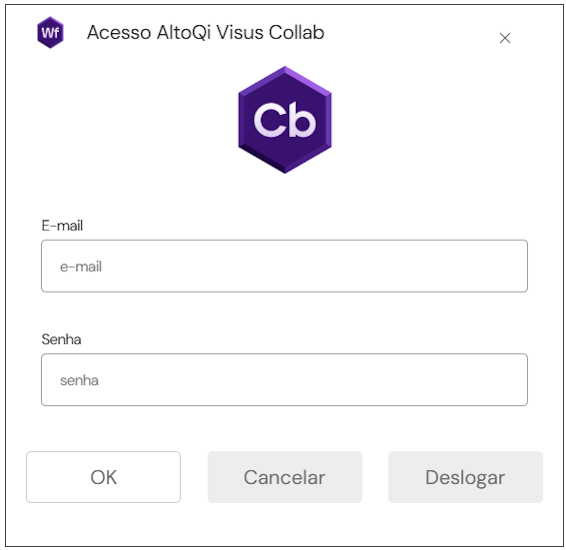
Task: Click the empty right side of the senha box
Action: click(397, 380)
